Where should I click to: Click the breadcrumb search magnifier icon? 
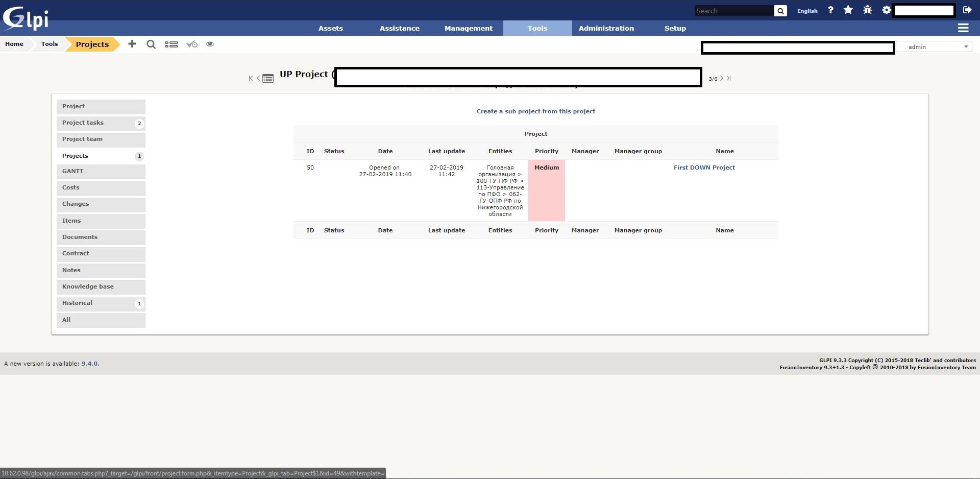point(151,44)
